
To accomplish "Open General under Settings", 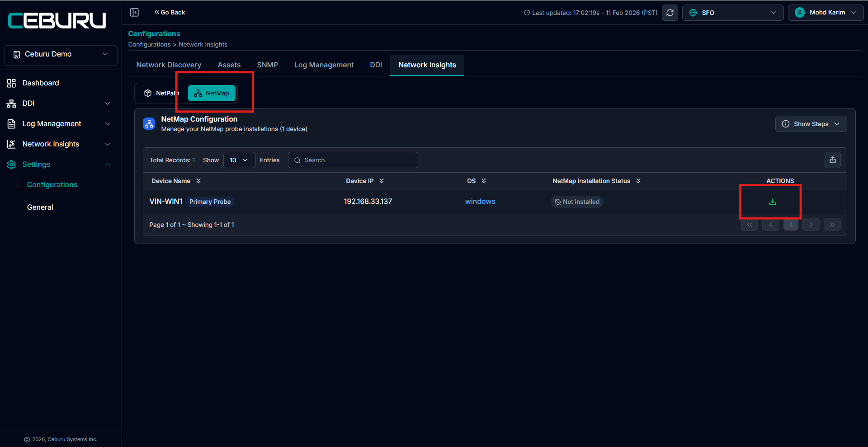I will click(x=40, y=207).
